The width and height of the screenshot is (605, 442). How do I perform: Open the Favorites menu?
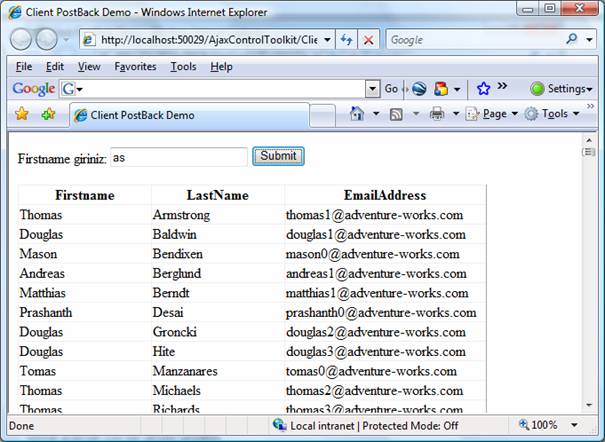135,67
